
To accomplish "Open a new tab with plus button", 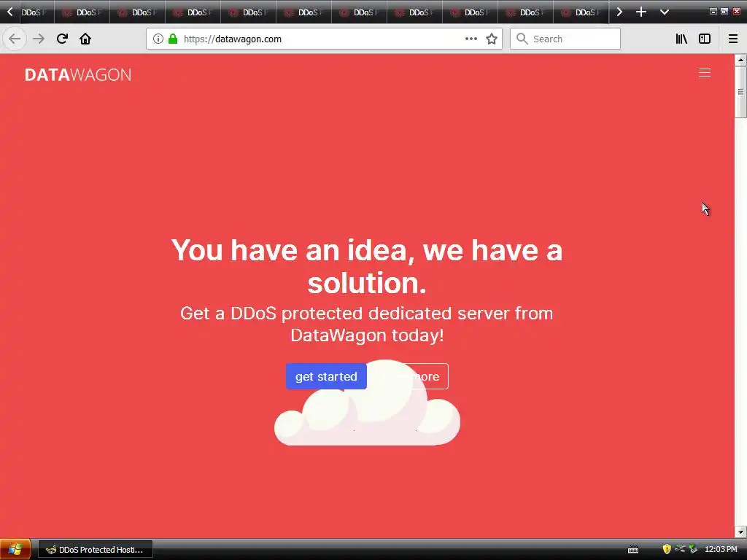I will [641, 12].
